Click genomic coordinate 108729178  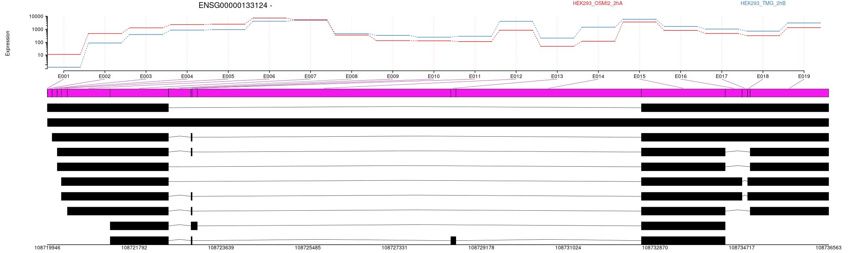(x=481, y=248)
